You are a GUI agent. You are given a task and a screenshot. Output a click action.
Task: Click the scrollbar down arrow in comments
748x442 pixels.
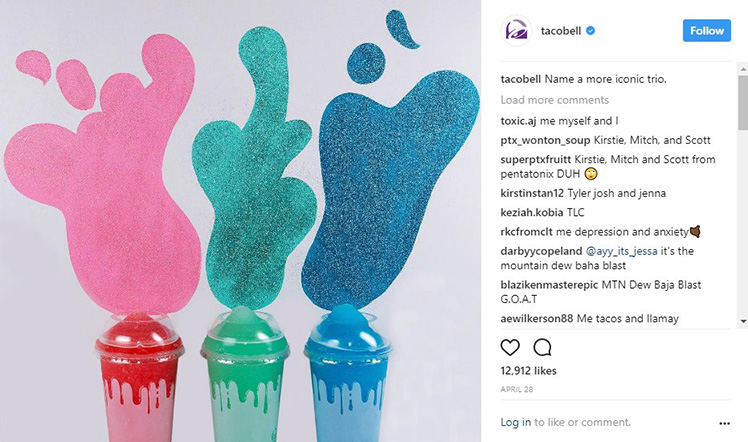[743, 321]
